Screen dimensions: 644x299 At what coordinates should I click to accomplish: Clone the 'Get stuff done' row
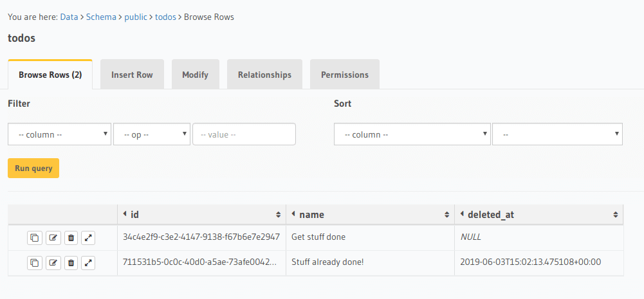coord(35,238)
